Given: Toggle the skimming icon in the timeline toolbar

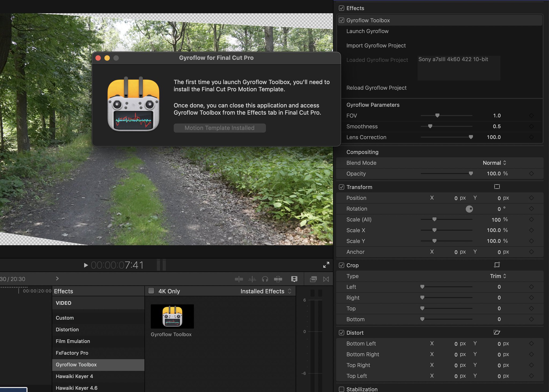Looking at the screenshot, I should tap(239, 279).
